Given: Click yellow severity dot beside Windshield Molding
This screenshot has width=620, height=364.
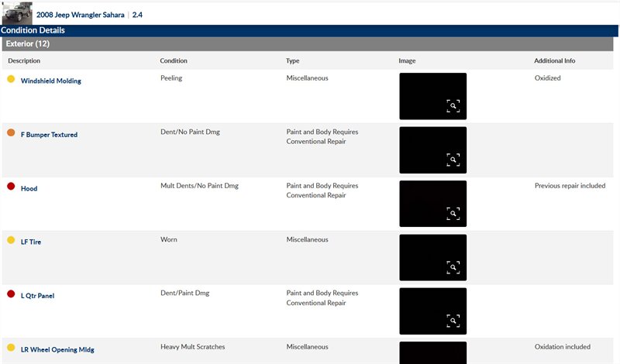Looking at the screenshot, I should tap(11, 79).
